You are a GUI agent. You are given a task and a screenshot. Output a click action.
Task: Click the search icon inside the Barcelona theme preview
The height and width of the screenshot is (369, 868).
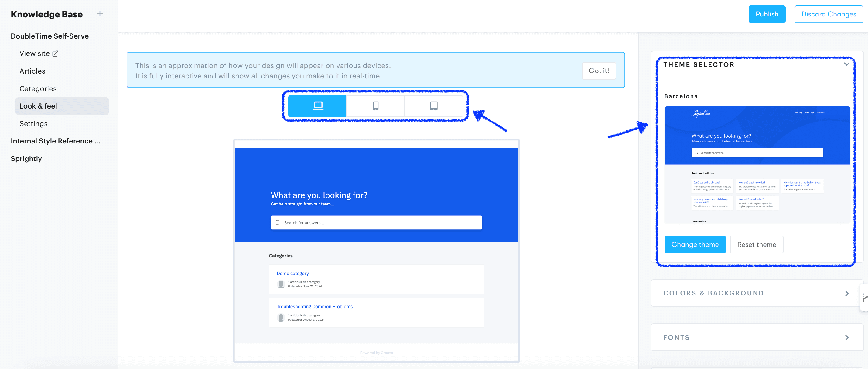696,153
